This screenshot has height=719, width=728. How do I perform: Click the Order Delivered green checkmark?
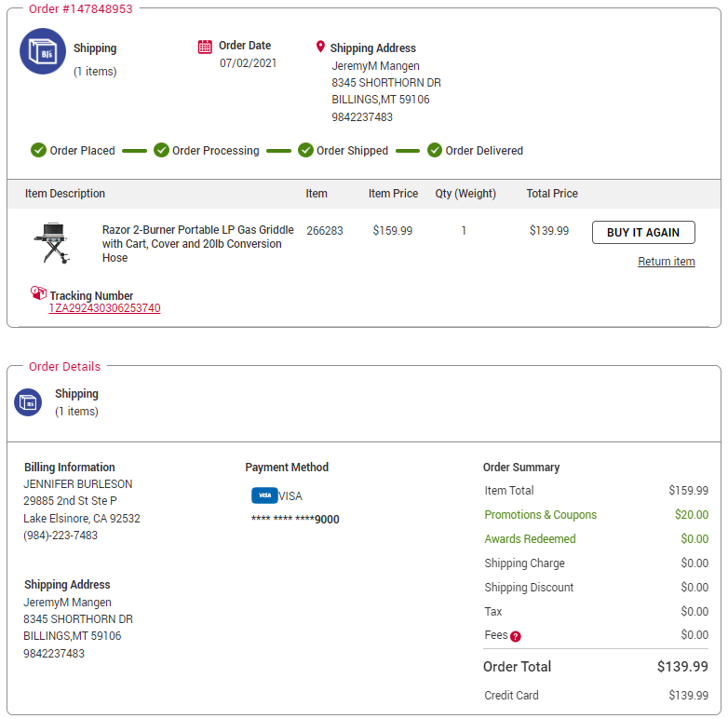[x=435, y=150]
